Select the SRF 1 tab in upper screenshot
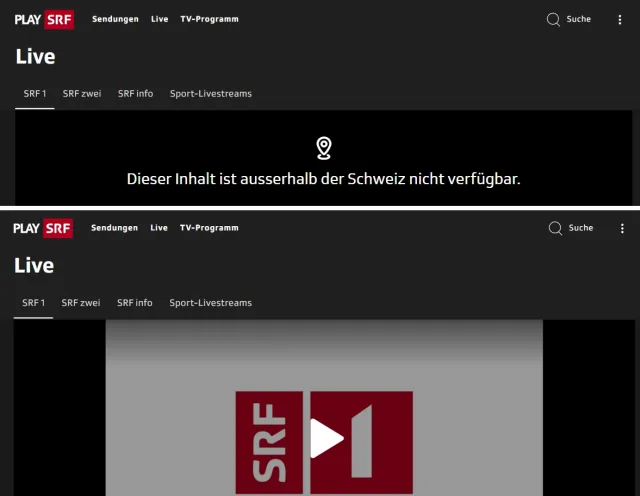 click(x=35, y=94)
